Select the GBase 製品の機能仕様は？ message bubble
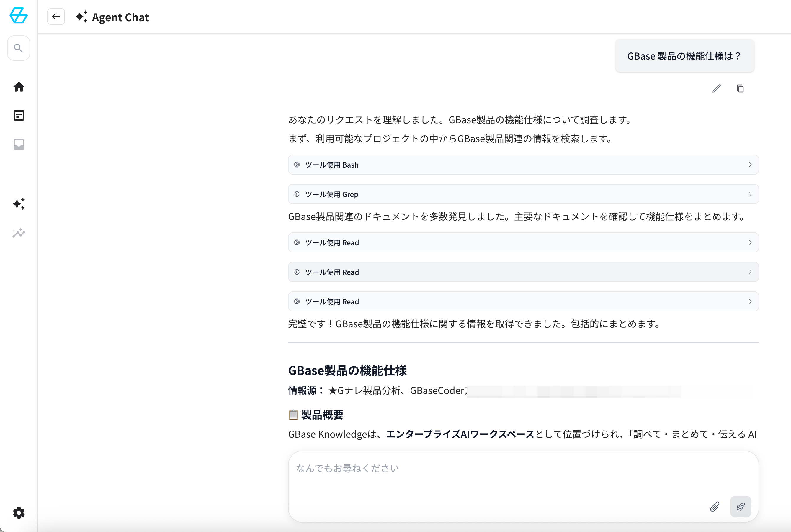 [684, 56]
